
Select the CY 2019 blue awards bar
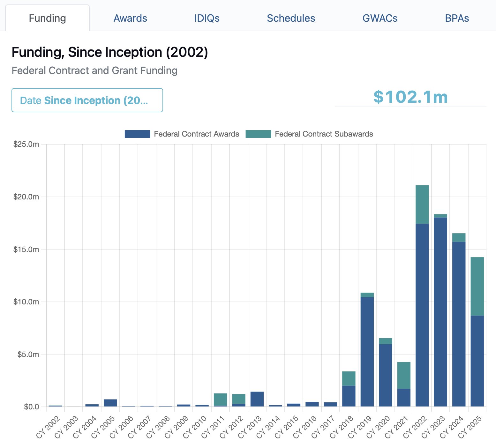coord(367,351)
